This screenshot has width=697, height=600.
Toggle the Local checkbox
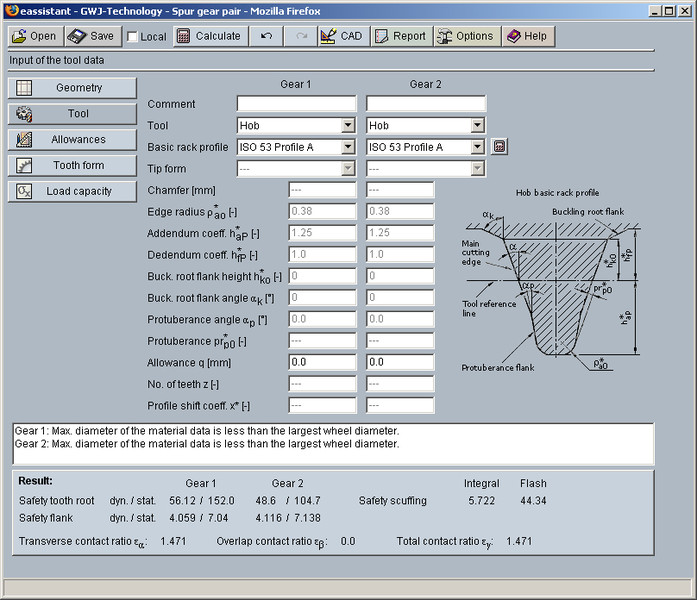click(133, 37)
